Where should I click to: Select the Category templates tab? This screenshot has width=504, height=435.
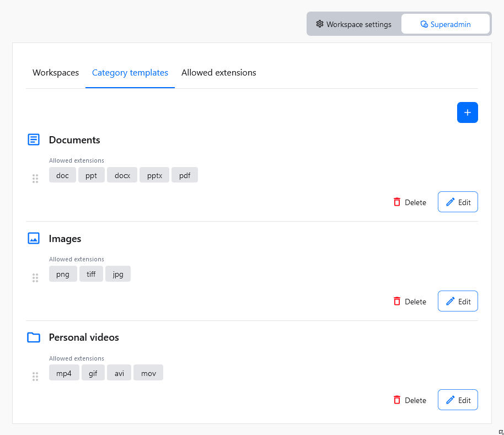click(130, 72)
